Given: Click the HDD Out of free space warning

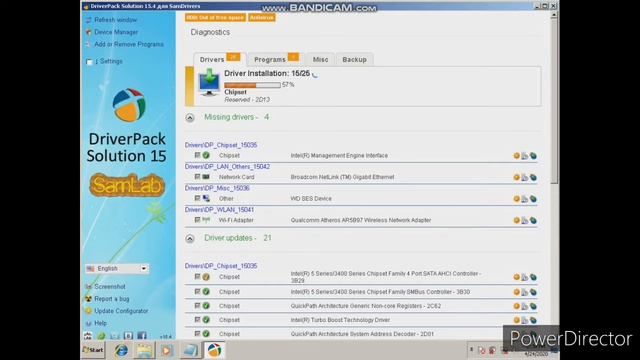Looking at the screenshot, I should tap(215, 18).
